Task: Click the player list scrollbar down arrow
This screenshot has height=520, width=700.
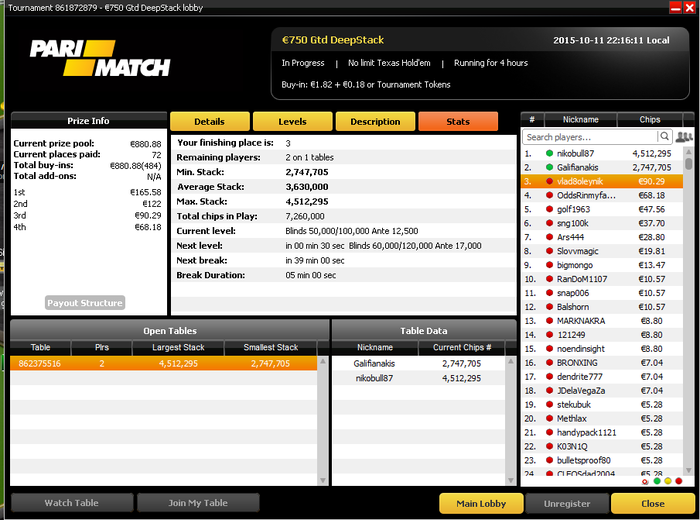Action: click(688, 470)
